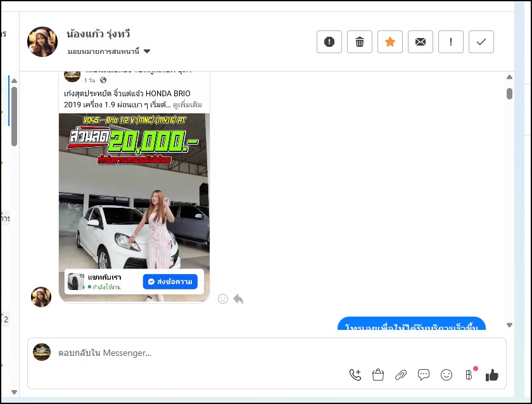Toggle the orange star follow-up marker
The height and width of the screenshot is (404, 532).
[390, 42]
